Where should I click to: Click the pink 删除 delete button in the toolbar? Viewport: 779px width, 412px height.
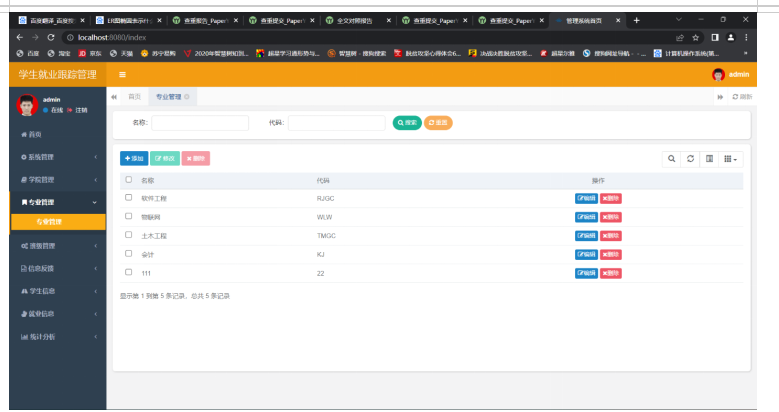coord(196,159)
